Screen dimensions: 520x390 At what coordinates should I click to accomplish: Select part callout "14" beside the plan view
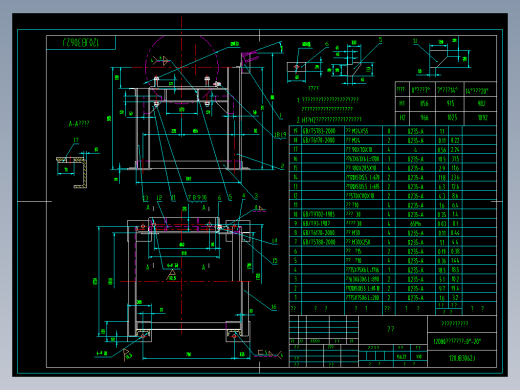(x=274, y=241)
